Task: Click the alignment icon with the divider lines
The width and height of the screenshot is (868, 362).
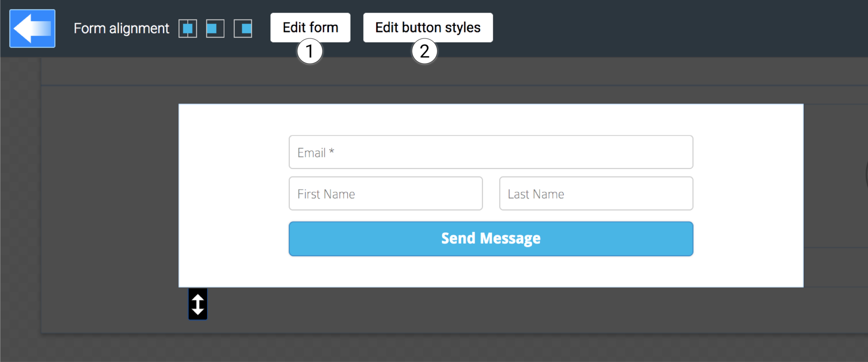Action: point(188,28)
